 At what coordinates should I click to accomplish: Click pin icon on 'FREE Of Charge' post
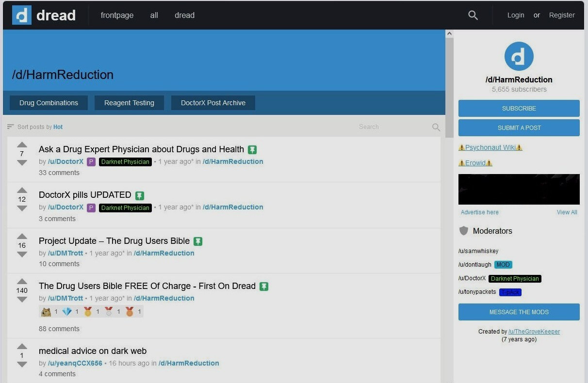coord(264,287)
